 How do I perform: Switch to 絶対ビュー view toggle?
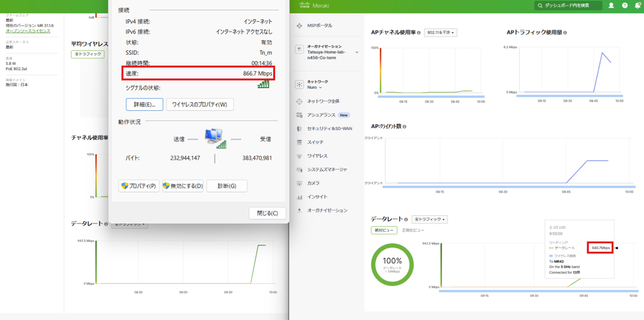coord(384,231)
